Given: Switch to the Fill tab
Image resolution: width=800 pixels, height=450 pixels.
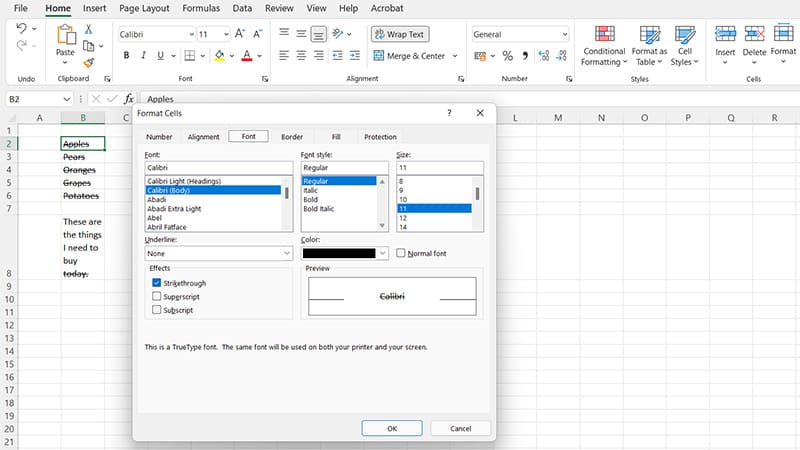Looking at the screenshot, I should tap(336, 137).
